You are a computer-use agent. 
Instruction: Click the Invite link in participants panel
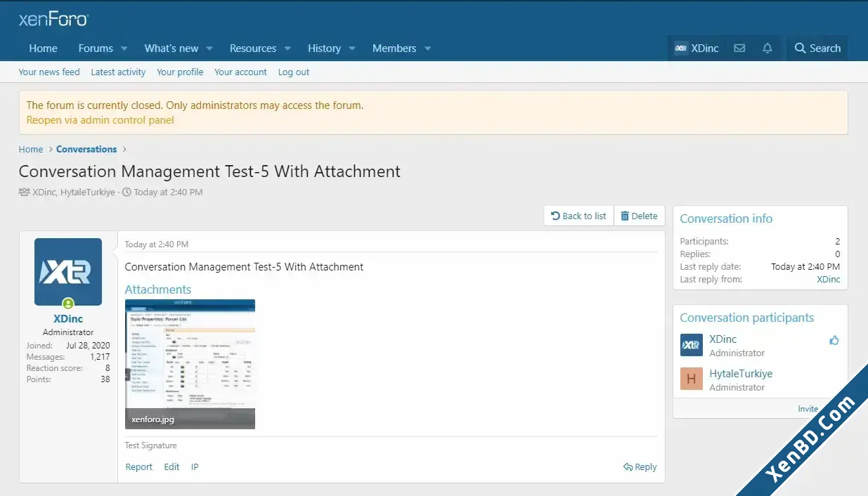point(808,409)
